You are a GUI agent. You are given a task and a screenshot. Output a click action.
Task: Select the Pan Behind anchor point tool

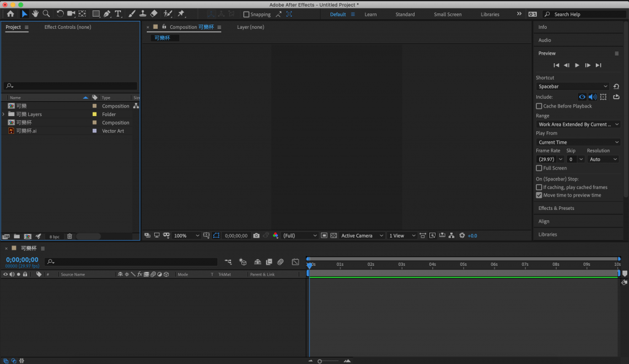pos(82,14)
